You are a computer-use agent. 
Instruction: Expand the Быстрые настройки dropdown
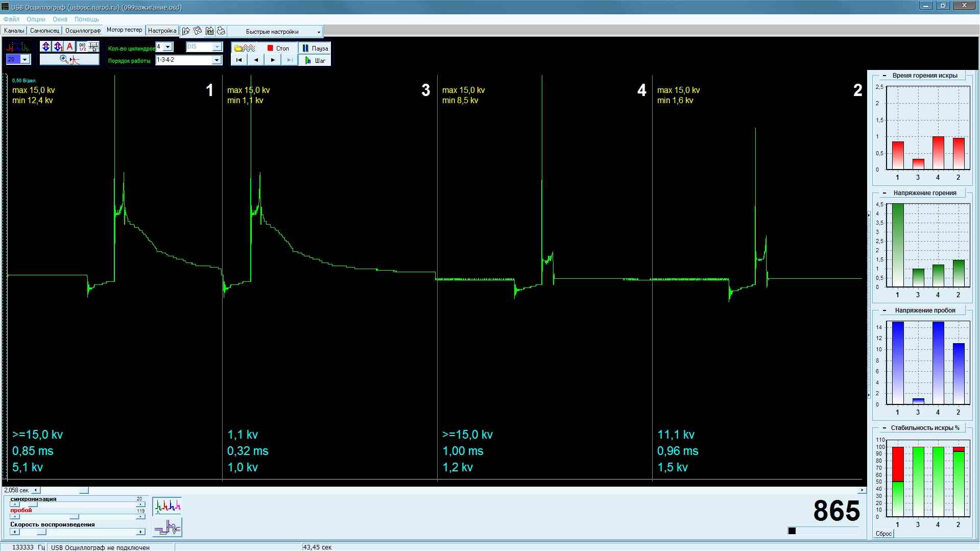pyautogui.click(x=319, y=32)
